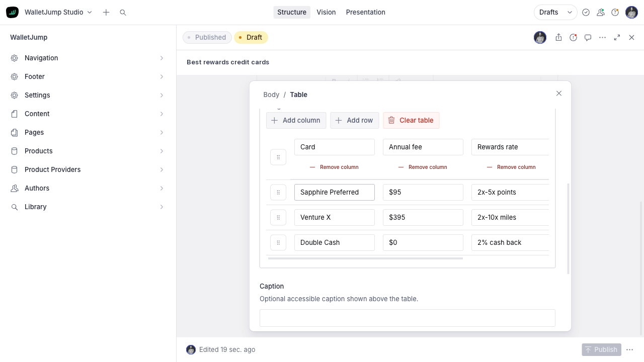Open the presence users icon
The height and width of the screenshot is (362, 644).
600,12
